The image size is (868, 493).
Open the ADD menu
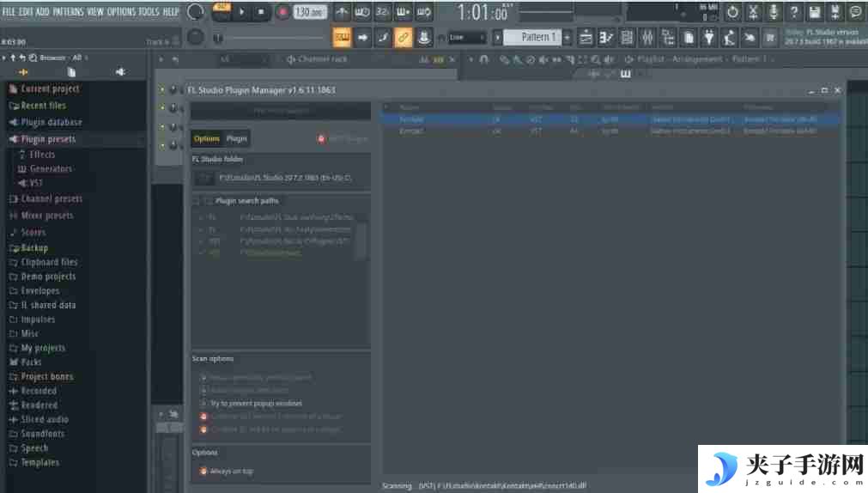[x=43, y=12]
